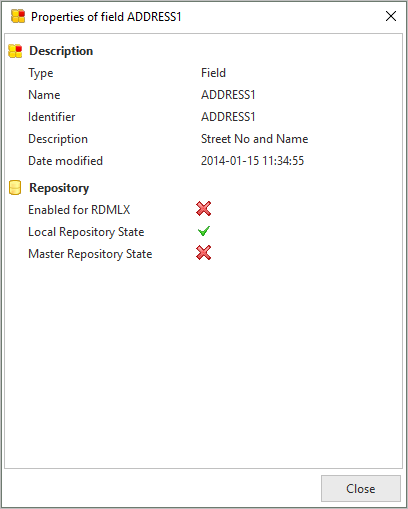Screen dimensions: 408x509
Task: Close the dialog using the Close button
Action: click(x=361, y=488)
